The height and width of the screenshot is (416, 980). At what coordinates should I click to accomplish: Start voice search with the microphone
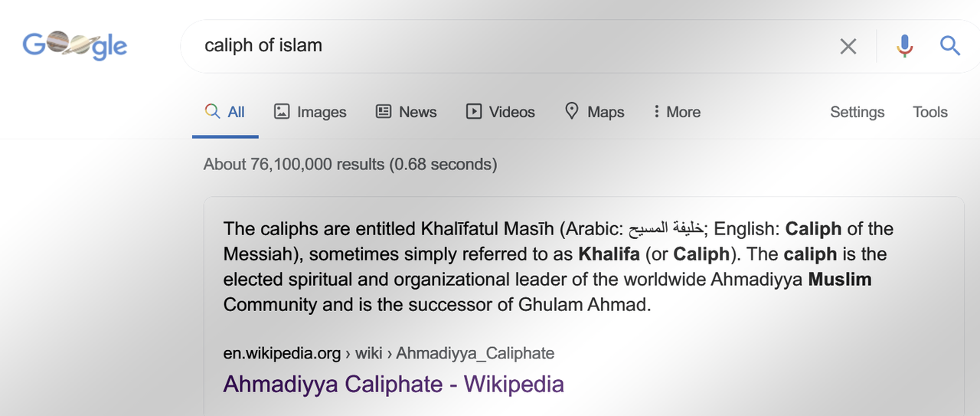[904, 47]
